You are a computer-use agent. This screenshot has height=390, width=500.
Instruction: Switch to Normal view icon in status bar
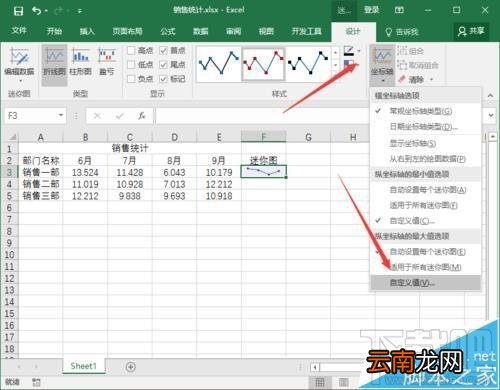pos(320,382)
